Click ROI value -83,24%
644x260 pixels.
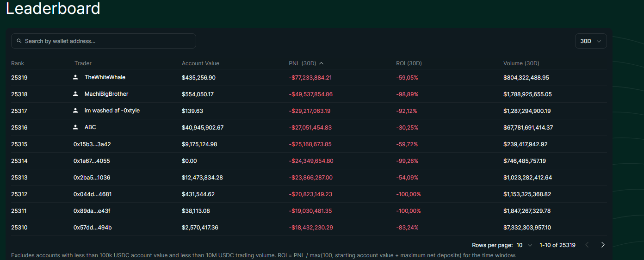[x=407, y=228]
